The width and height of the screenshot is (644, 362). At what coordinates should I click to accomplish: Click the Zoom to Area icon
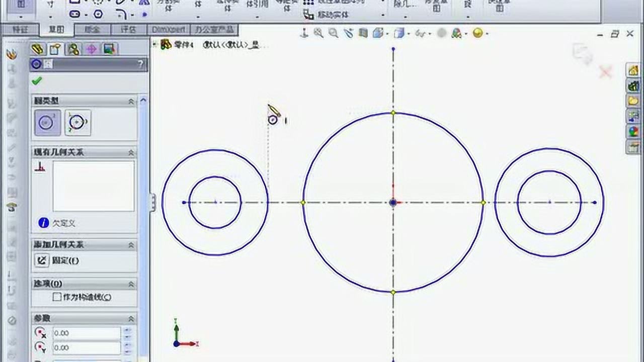point(333,33)
